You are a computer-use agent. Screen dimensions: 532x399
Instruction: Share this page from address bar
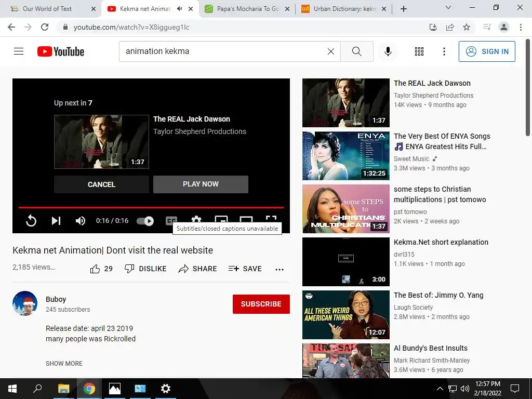450,27
